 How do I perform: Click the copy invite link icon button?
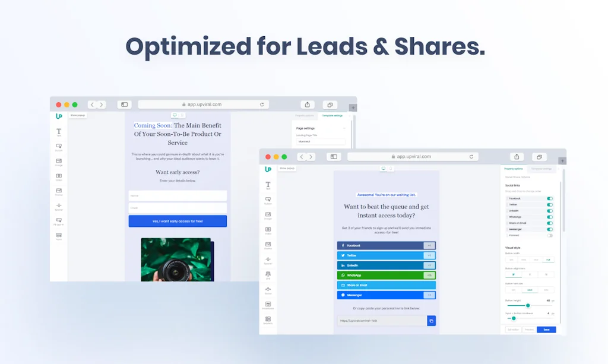coord(431,321)
